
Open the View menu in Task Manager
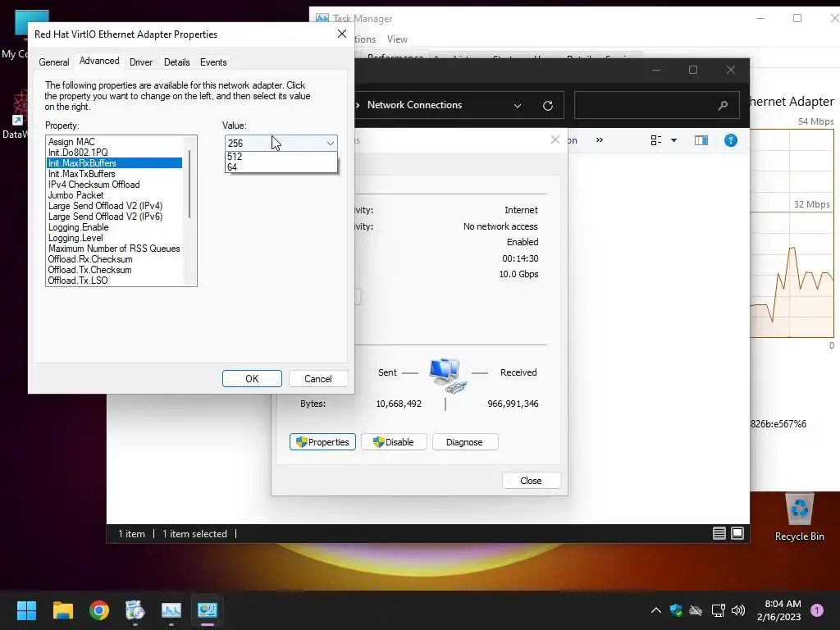[397, 39]
